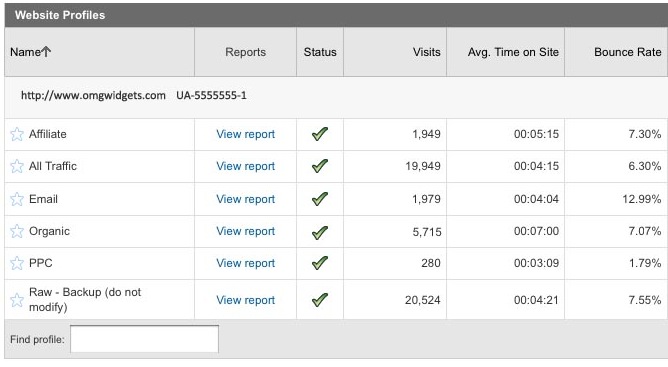Image resolution: width=668 pixels, height=367 pixels.
Task: Click the 1.79% bounce rate
Action: point(645,263)
